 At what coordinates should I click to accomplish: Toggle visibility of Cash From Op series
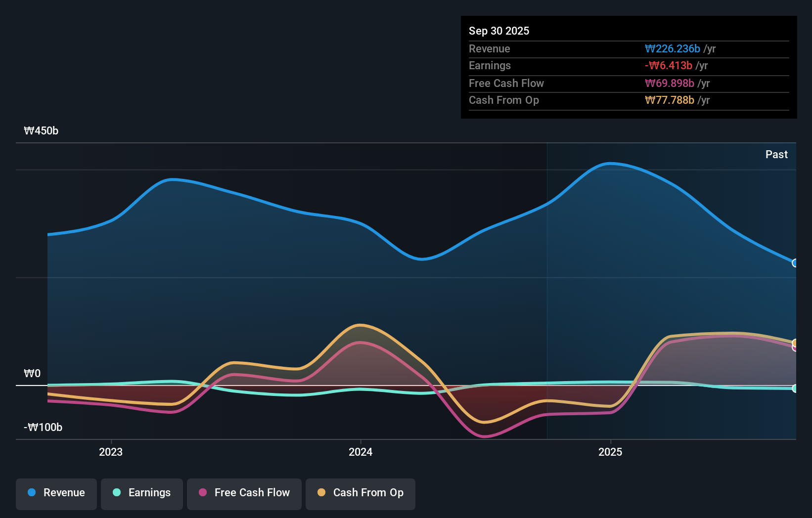point(360,493)
